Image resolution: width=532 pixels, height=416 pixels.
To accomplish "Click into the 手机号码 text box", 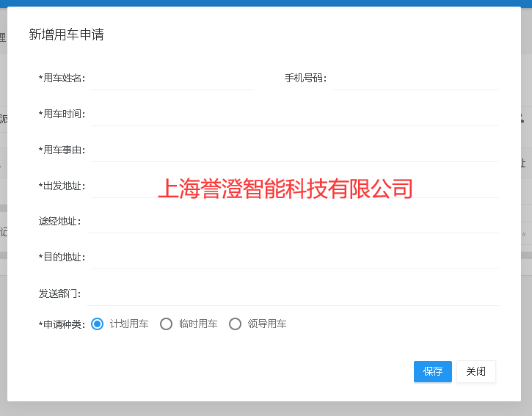I will (415, 79).
